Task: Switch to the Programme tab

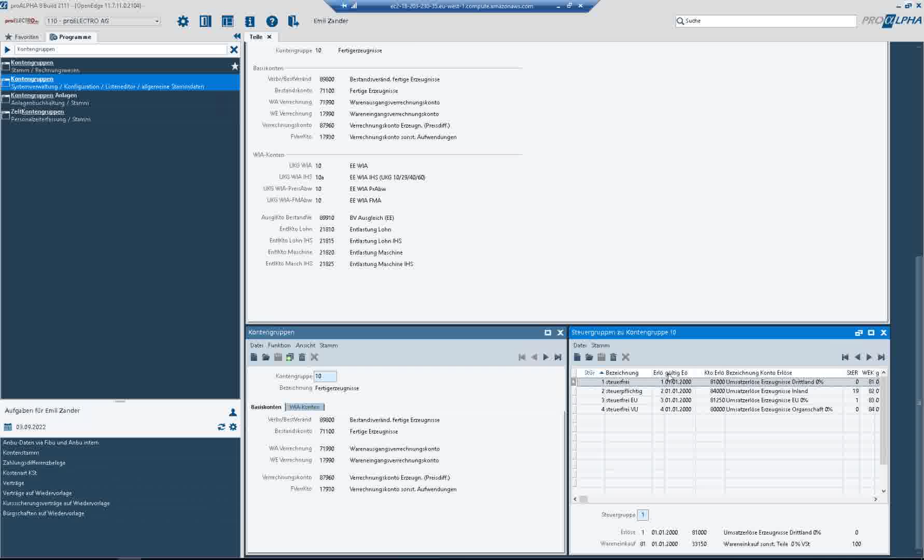Action: click(x=71, y=37)
